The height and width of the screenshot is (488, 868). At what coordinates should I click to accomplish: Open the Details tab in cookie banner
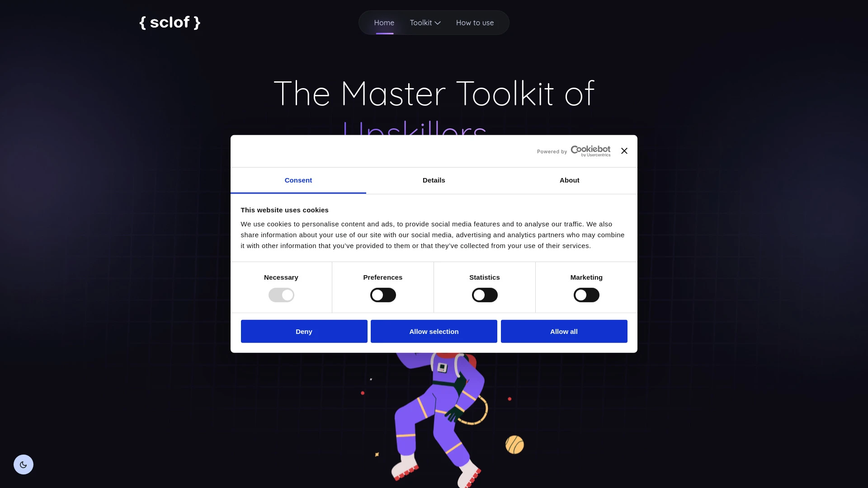[x=434, y=180]
